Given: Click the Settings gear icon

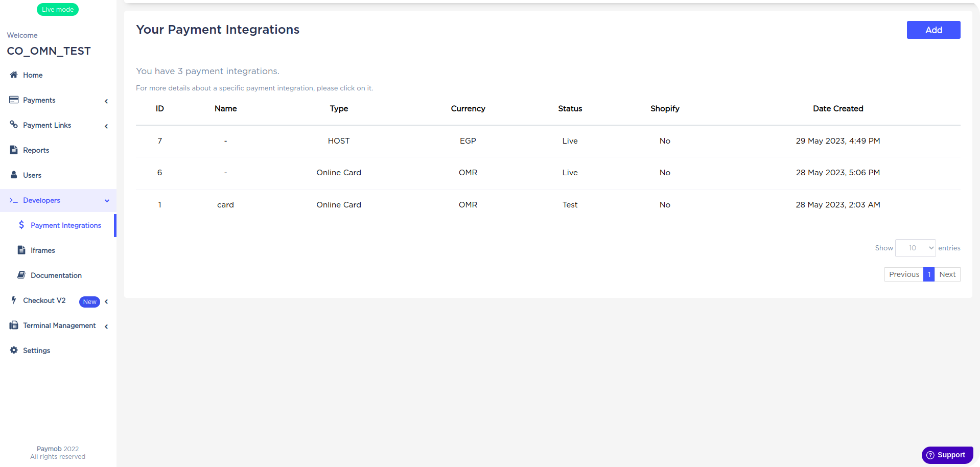Looking at the screenshot, I should tap(12, 350).
